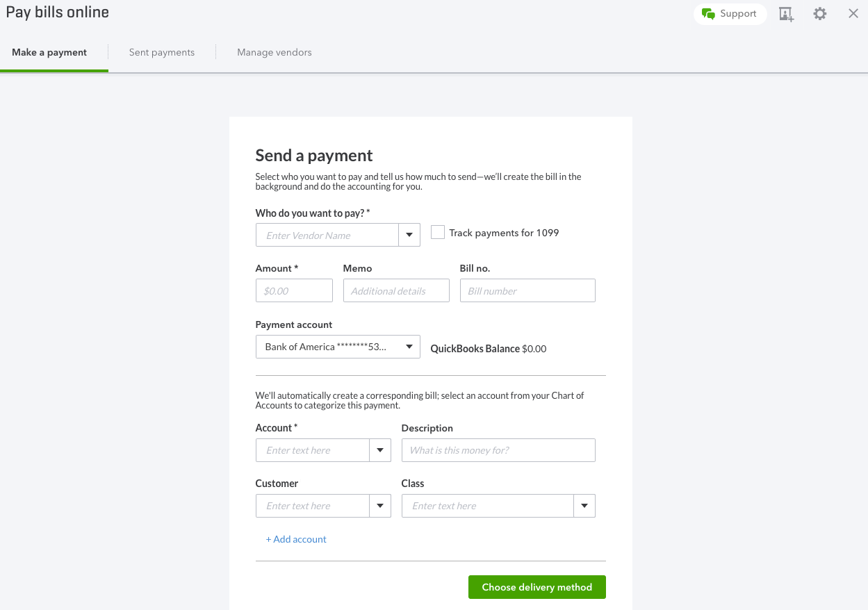Select the Make a payment tab
Viewport: 868px width, 610px height.
49,52
